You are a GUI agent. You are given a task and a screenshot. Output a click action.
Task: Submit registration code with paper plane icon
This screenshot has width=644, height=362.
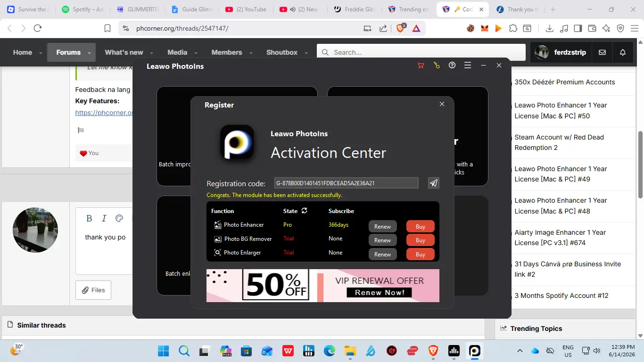(434, 183)
